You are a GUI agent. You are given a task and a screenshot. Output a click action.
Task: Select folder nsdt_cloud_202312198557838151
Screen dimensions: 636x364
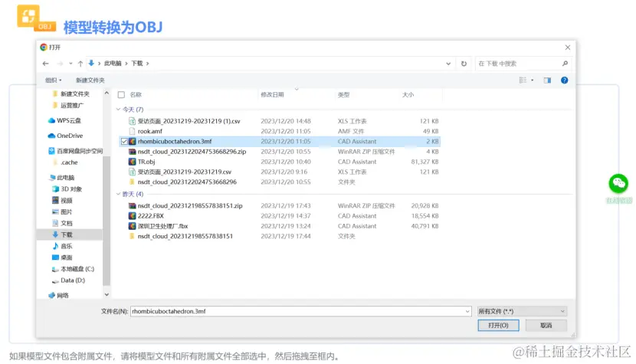[185, 236]
